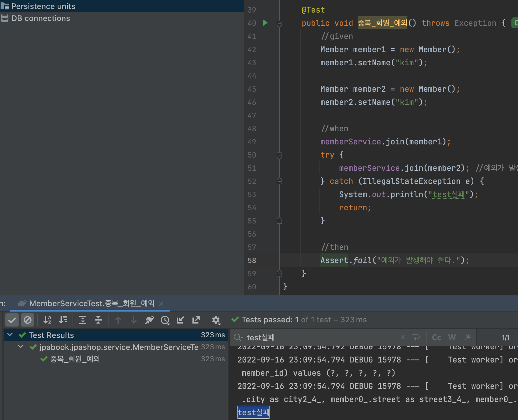Run test from gutter arrow on line 40

click(265, 23)
